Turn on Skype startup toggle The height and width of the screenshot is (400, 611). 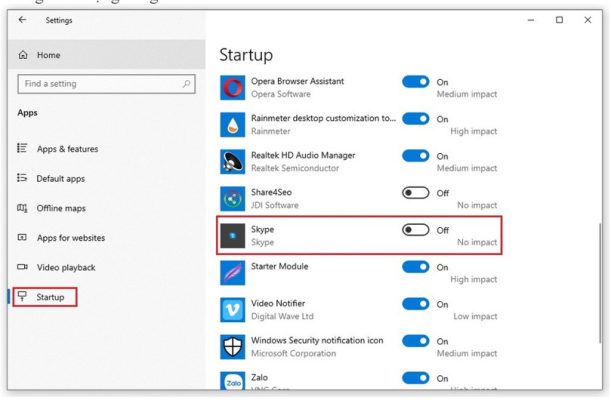[416, 230]
